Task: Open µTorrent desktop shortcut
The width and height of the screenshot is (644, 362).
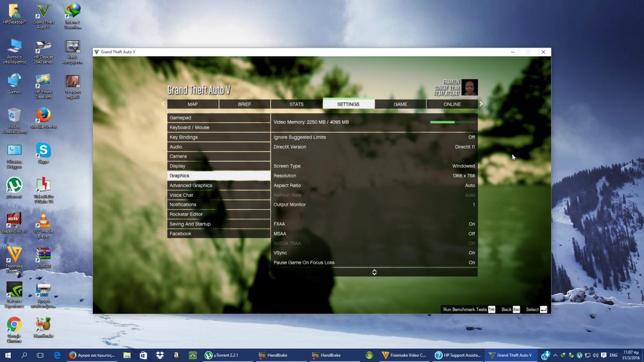Action: [14, 188]
